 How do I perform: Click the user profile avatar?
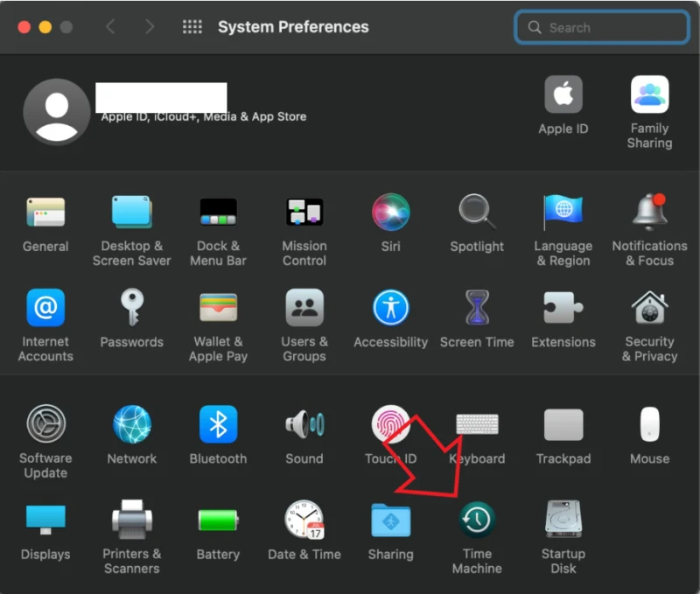coord(57,112)
